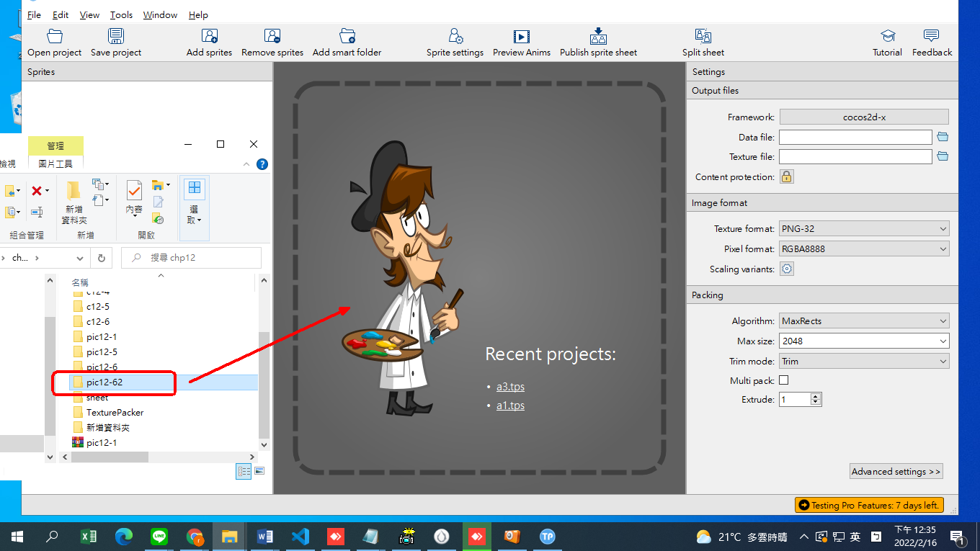Open the Window menu
The width and height of the screenshot is (980, 551).
[x=160, y=14]
